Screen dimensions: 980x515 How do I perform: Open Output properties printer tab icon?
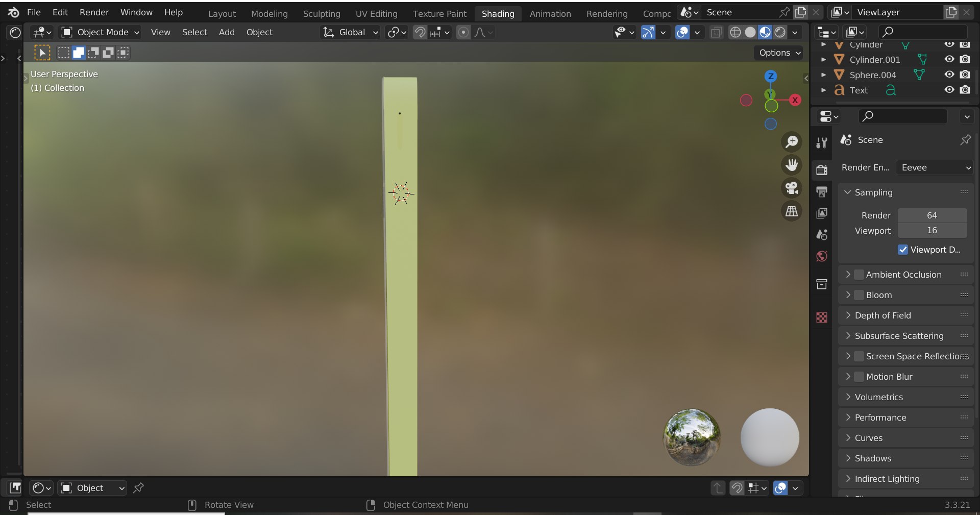tap(822, 191)
